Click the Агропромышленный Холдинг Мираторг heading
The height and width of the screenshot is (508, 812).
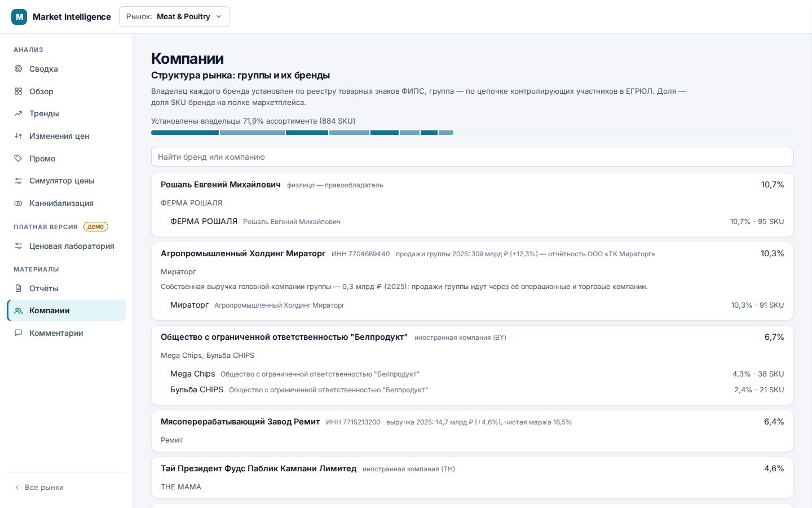tap(243, 253)
